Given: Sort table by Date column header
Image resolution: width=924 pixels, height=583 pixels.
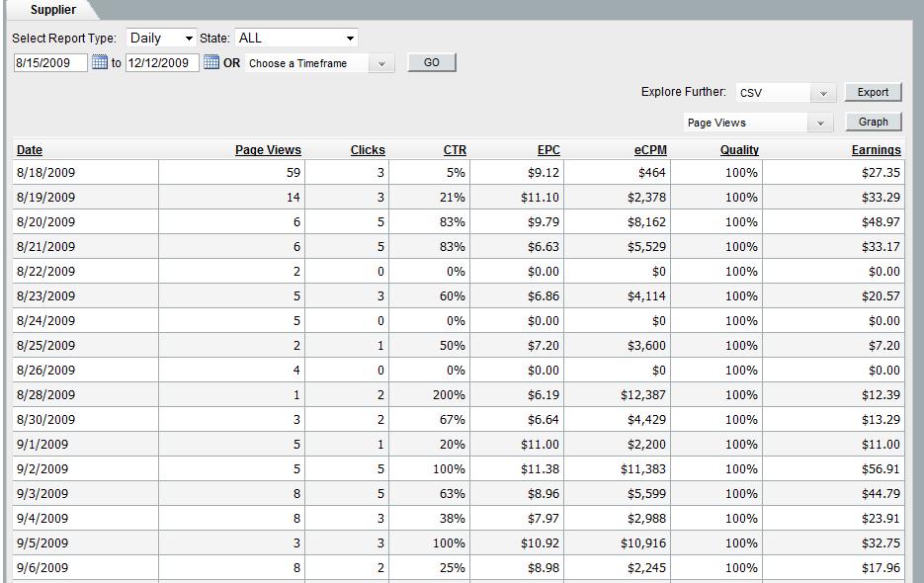Looking at the screenshot, I should (x=30, y=150).
